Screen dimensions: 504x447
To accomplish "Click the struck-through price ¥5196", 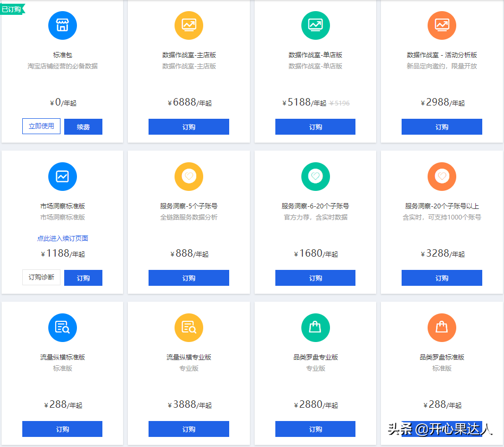I will click(x=340, y=103).
